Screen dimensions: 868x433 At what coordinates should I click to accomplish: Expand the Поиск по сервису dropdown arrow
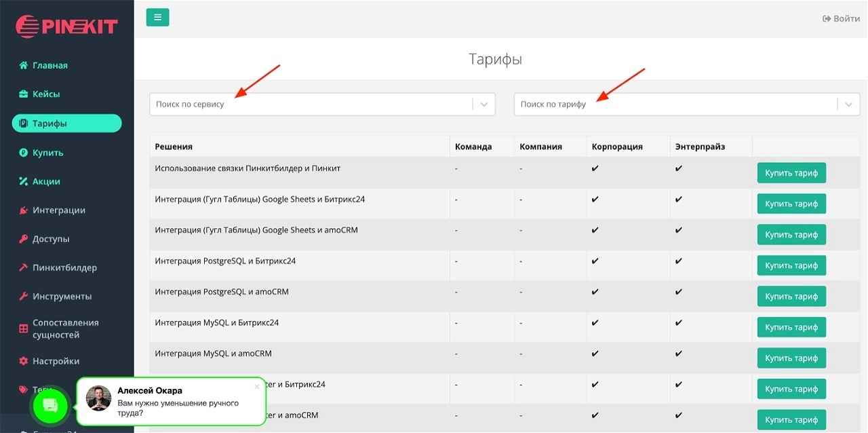(x=484, y=105)
